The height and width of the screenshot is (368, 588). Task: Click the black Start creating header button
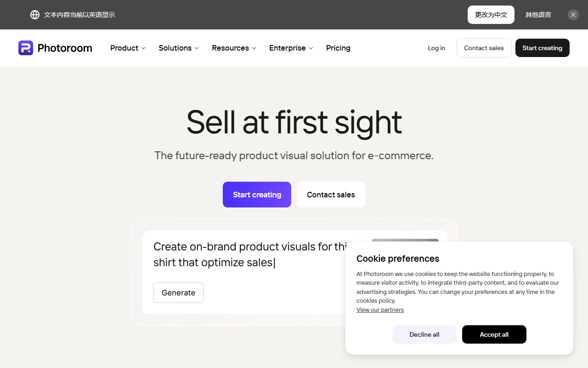click(542, 48)
